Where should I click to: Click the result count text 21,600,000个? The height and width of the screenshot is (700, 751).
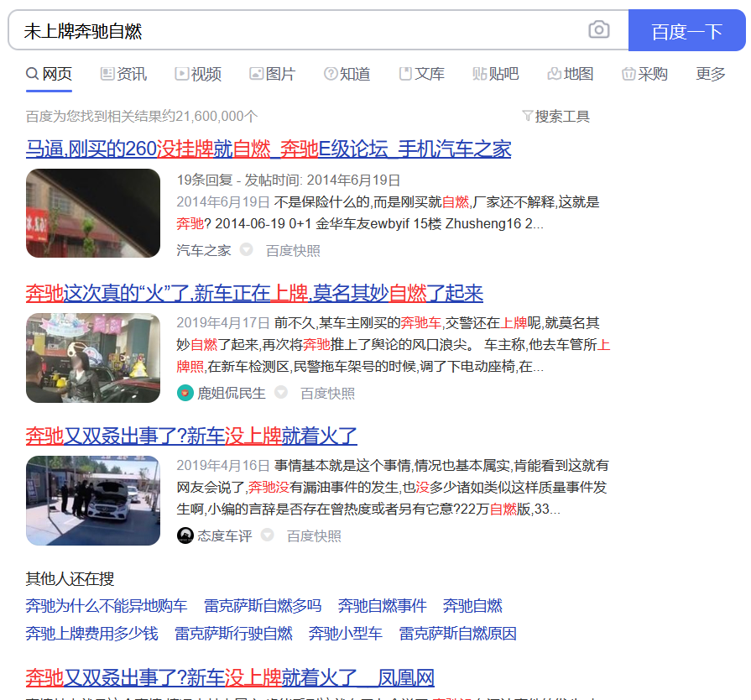coord(216,116)
